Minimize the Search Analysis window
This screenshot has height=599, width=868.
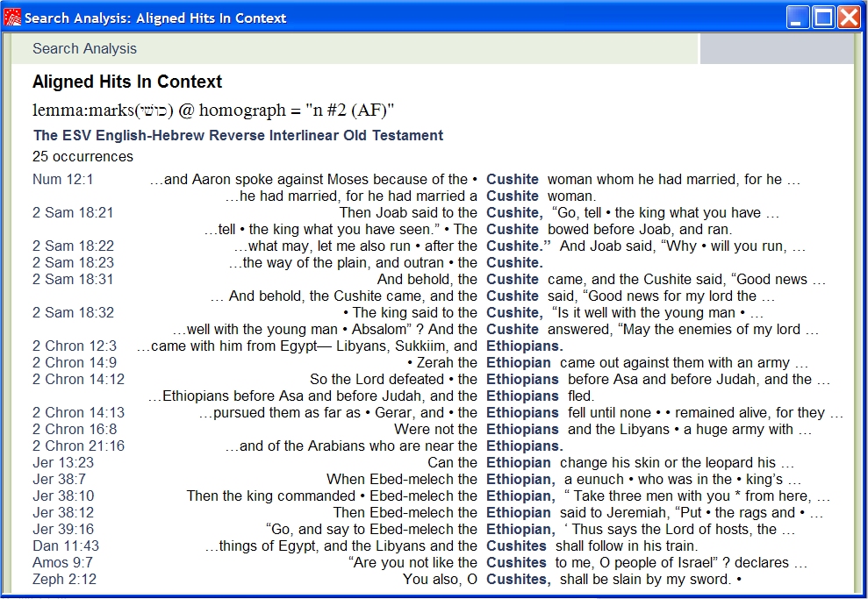point(798,18)
